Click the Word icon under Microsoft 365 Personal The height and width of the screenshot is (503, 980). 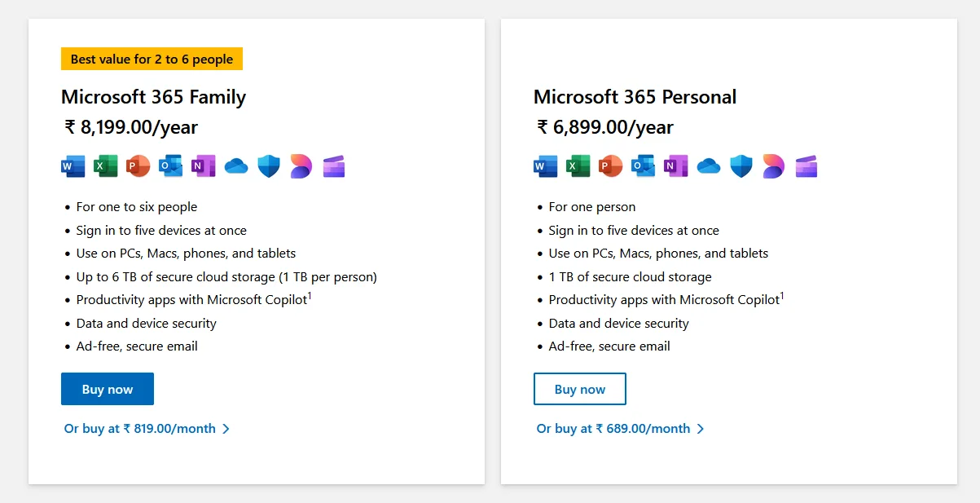coord(546,166)
